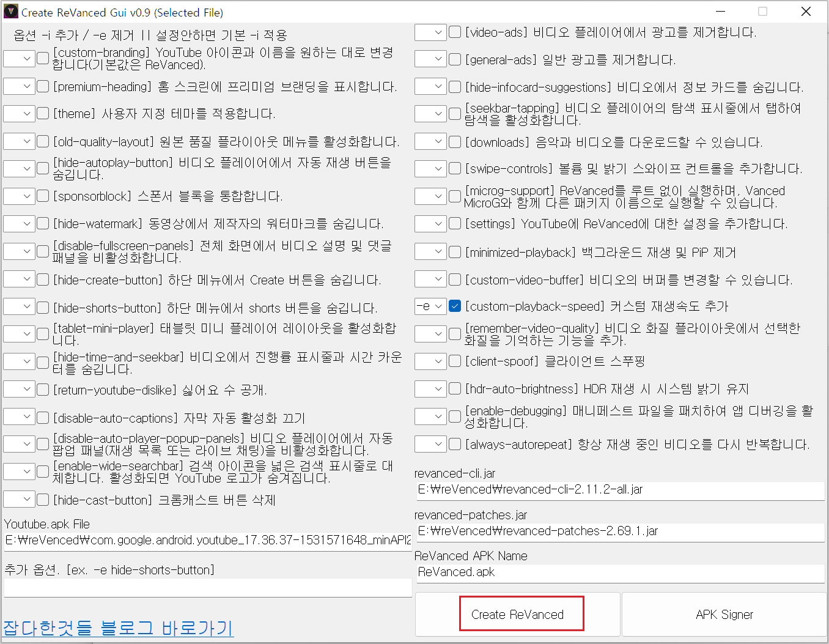Open the -e dropdown for custom-playback-speed
829x644 pixels.
pos(430,306)
